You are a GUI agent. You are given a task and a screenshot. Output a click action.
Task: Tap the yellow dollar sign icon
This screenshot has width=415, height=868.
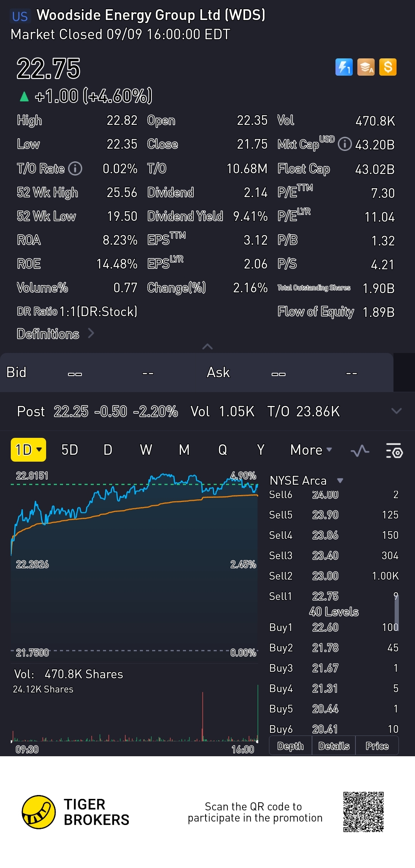pos(388,67)
